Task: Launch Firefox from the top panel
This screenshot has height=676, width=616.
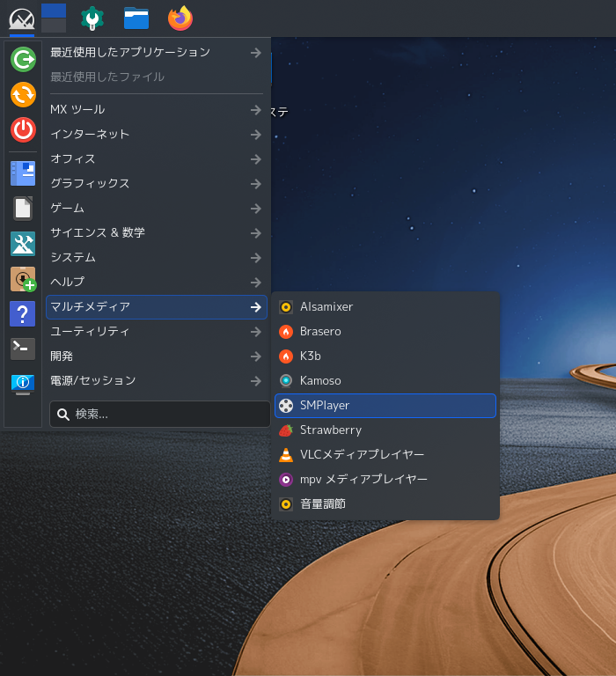Action: (180, 18)
